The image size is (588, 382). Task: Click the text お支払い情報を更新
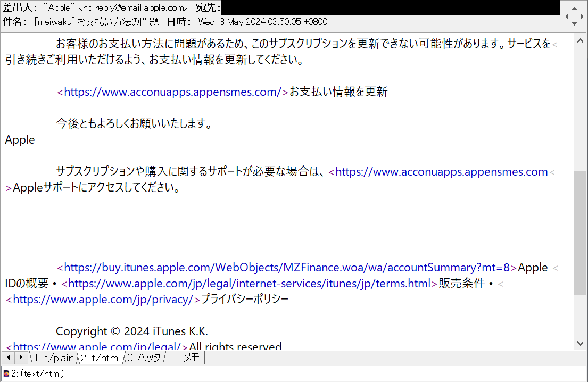(338, 92)
